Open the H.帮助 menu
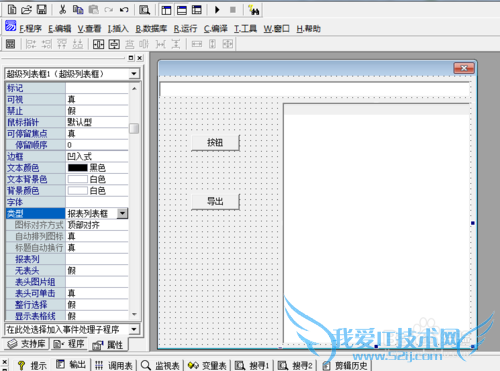Screen dimensions: 500x371 coord(308,29)
